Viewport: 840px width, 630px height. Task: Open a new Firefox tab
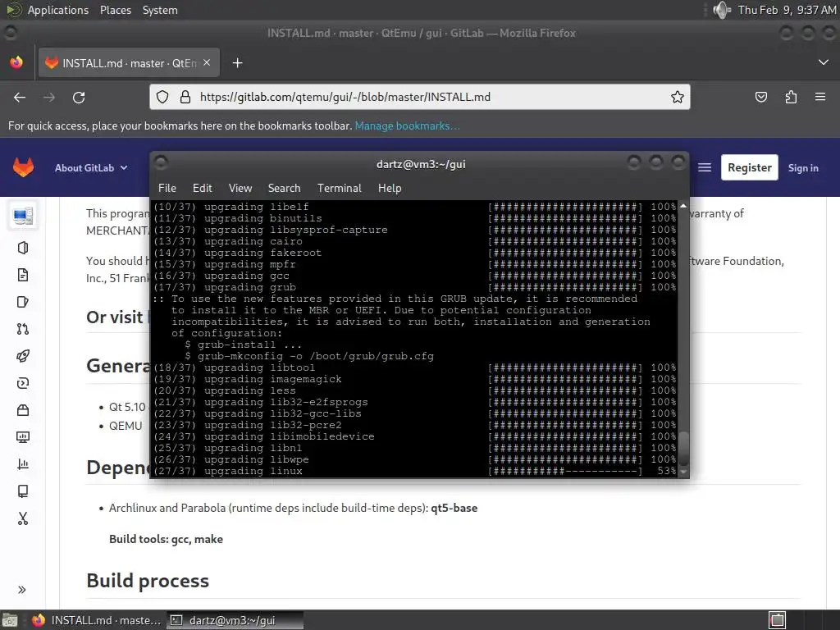click(237, 63)
